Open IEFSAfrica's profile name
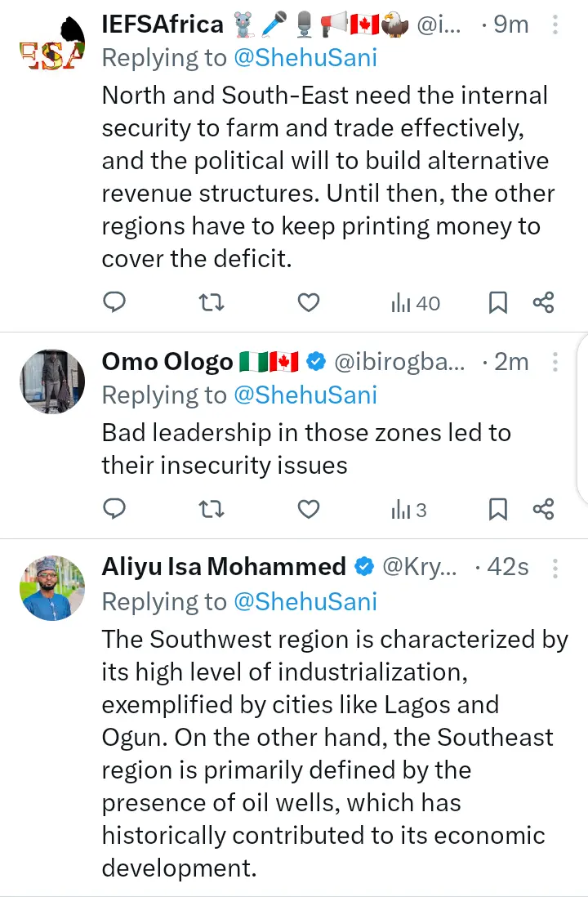Image resolution: width=588 pixels, height=897 pixels. point(163,25)
